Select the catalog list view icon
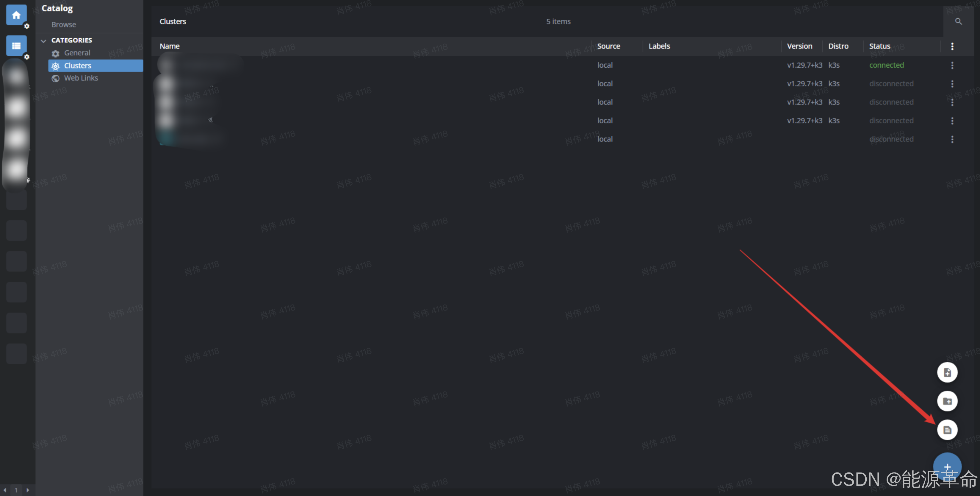Viewport: 980px width, 496px height. pos(16,45)
